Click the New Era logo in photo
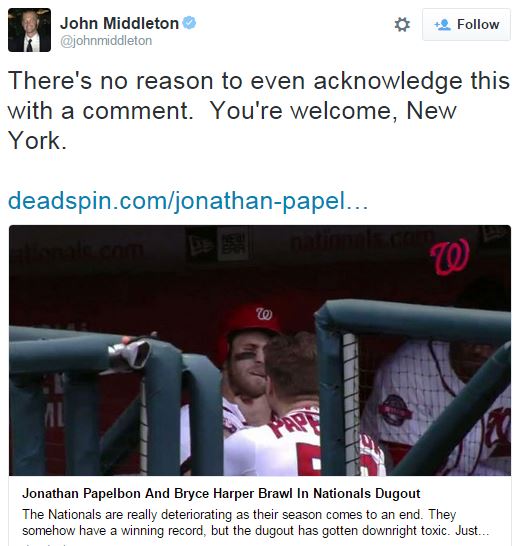 (x=202, y=244)
